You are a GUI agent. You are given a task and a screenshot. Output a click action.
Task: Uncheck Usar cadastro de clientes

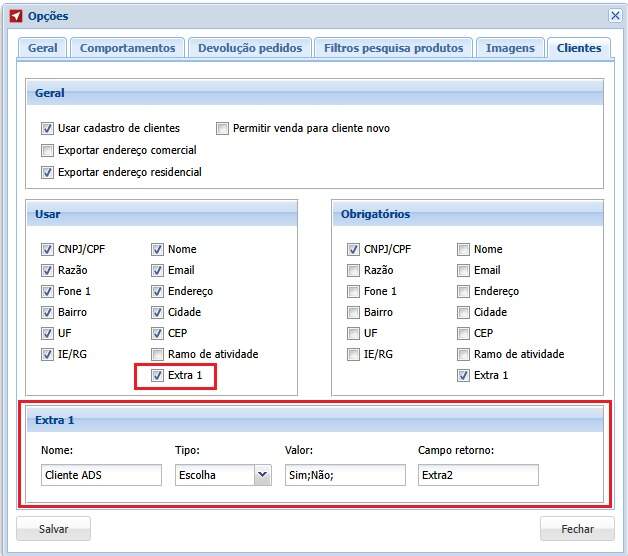tap(47, 129)
